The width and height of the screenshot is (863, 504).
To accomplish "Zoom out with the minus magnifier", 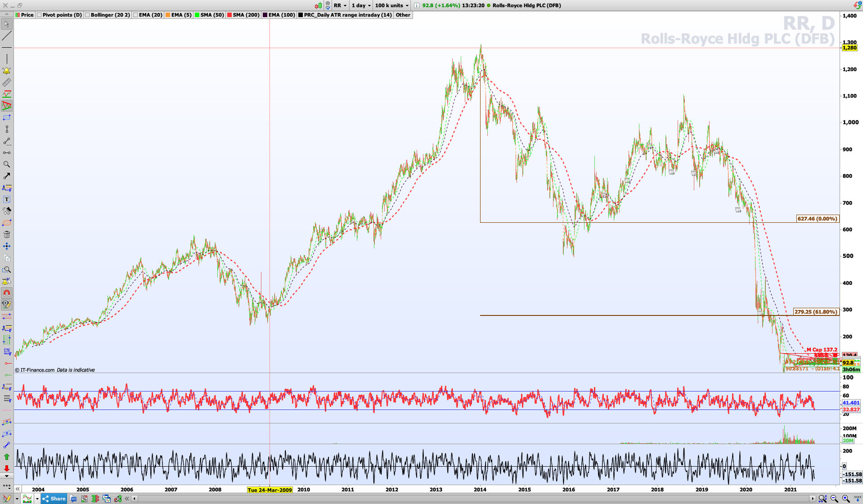I will [834, 499].
